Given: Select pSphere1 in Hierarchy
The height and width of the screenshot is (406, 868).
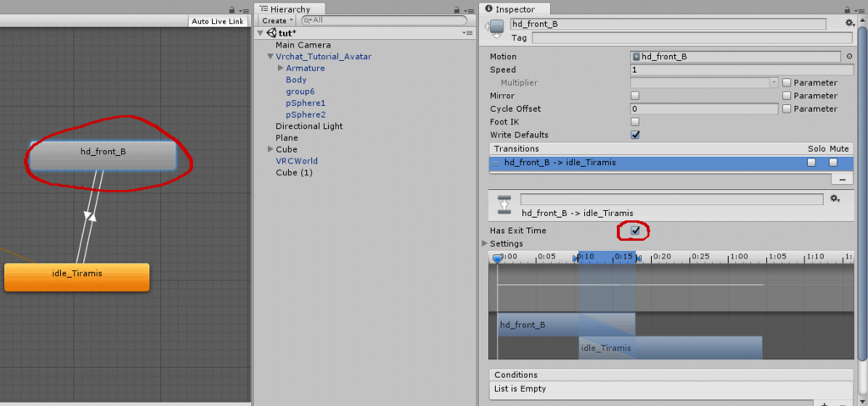Looking at the screenshot, I should [x=304, y=103].
